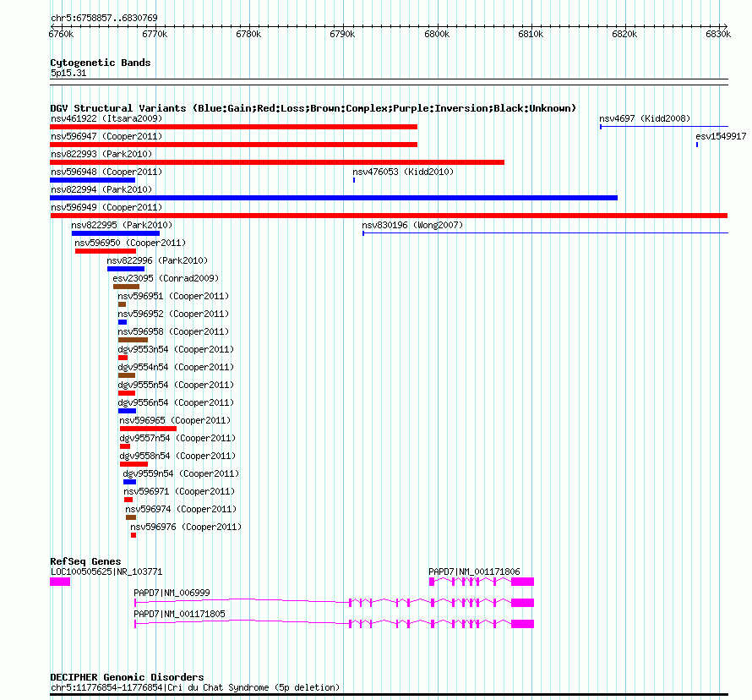The image size is (752, 700).
Task: Select the nsv596951 (Cooper2011) label
Action: (173, 296)
